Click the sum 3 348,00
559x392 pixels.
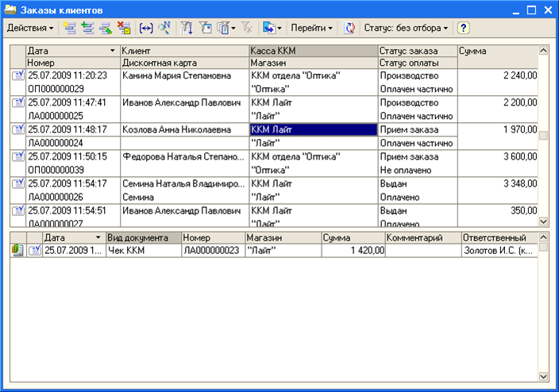coord(520,184)
